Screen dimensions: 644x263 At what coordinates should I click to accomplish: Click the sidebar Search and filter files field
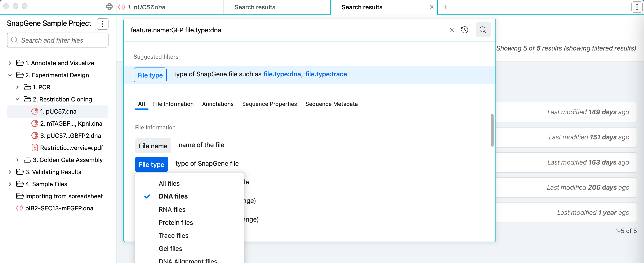[58, 40]
